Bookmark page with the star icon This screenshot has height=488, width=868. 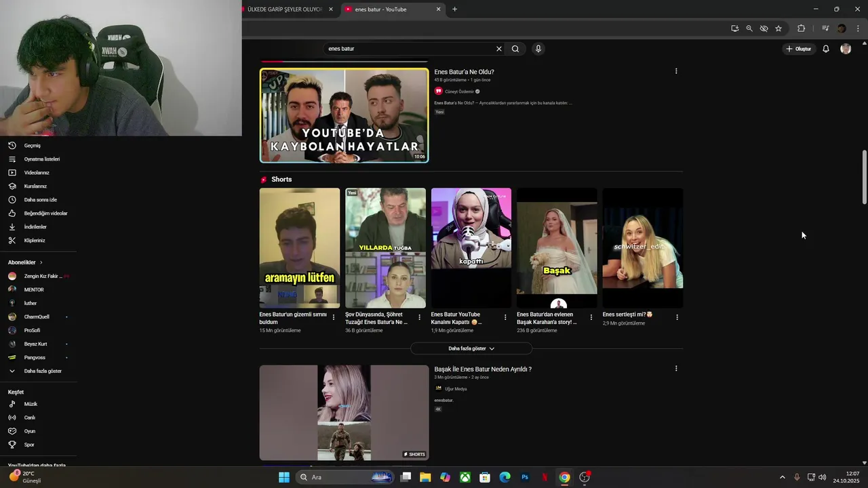point(778,28)
